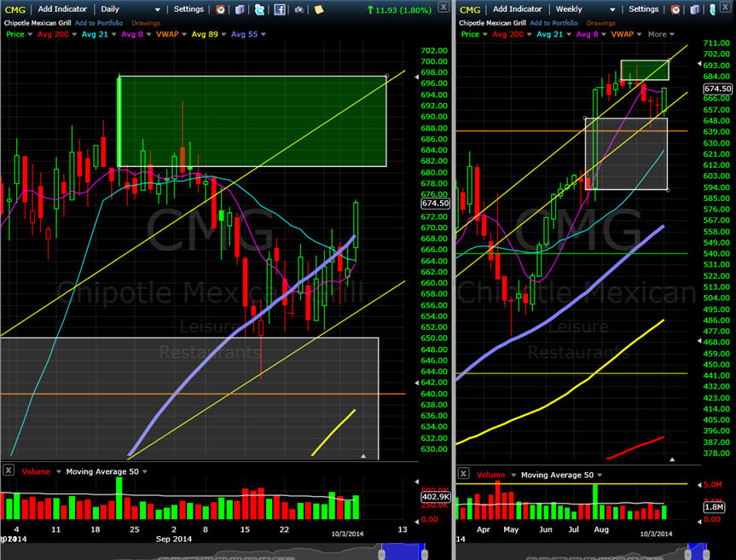Click the 674.50 price label on Daily chart axis
This screenshot has height=560, width=736.
pos(435,203)
